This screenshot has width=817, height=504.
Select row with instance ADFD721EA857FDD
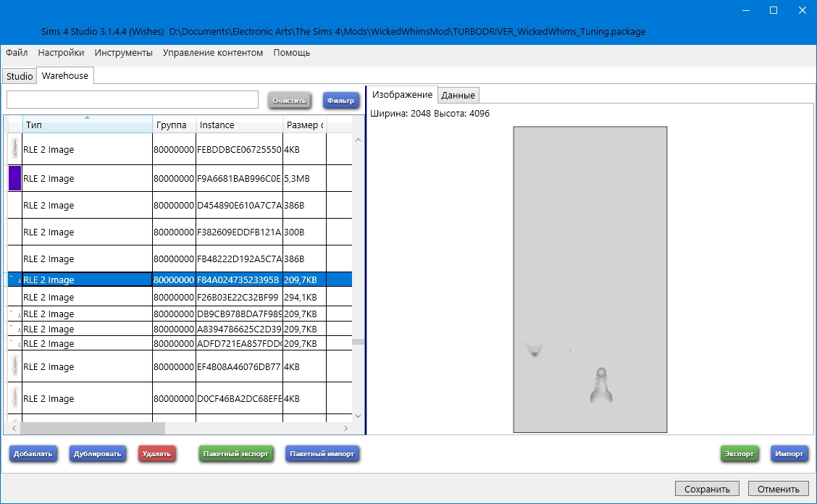point(180,343)
